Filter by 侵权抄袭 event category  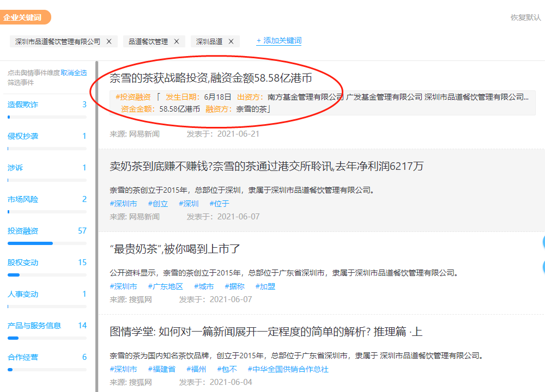[x=23, y=136]
